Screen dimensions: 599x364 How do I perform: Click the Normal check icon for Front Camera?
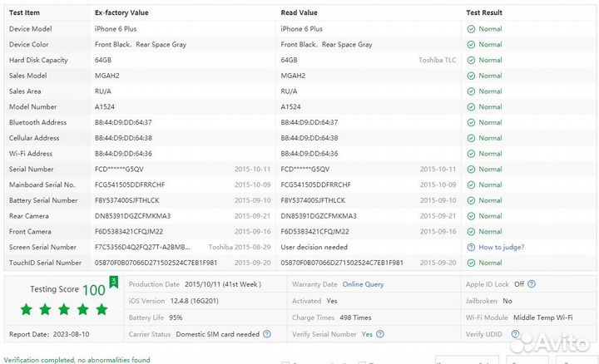471,232
